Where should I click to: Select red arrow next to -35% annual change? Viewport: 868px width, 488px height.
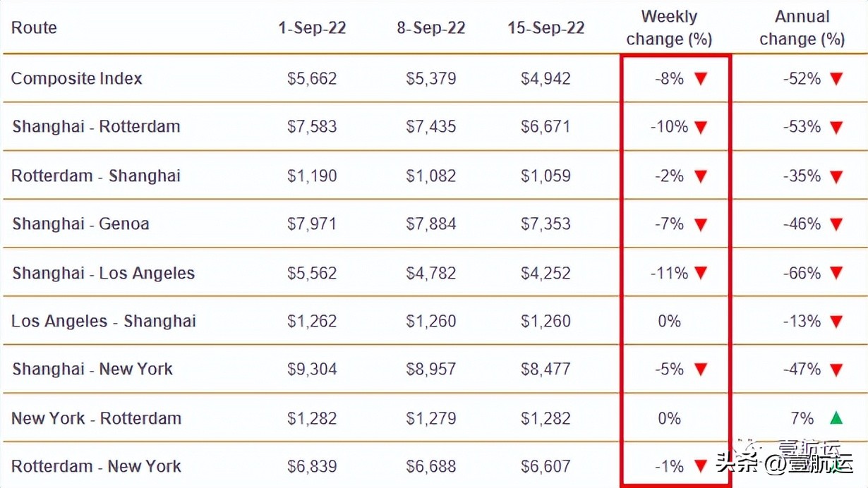click(836, 176)
